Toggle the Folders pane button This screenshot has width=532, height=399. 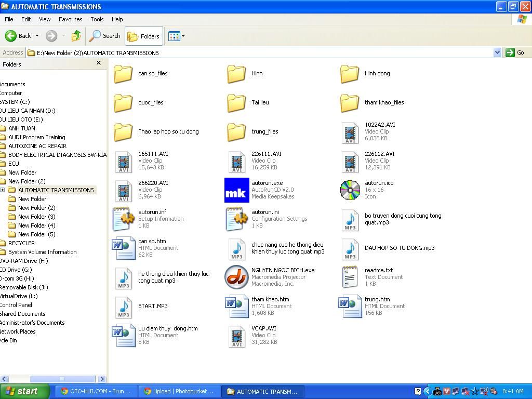(144, 36)
